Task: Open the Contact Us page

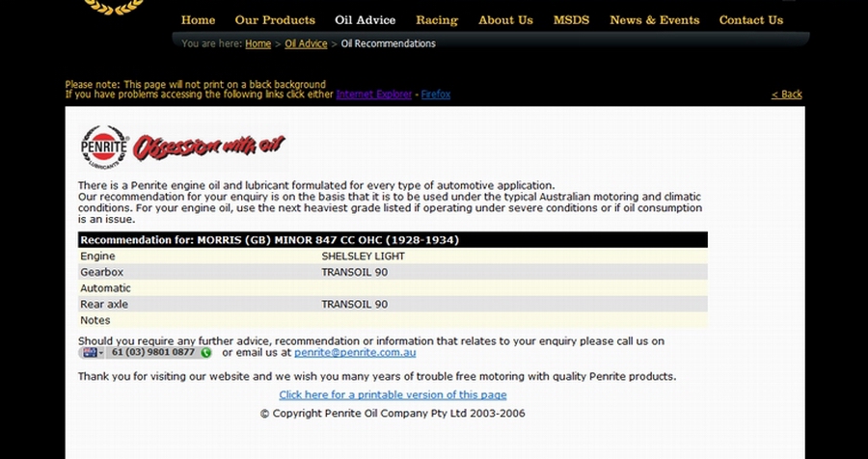Action: coord(751,20)
